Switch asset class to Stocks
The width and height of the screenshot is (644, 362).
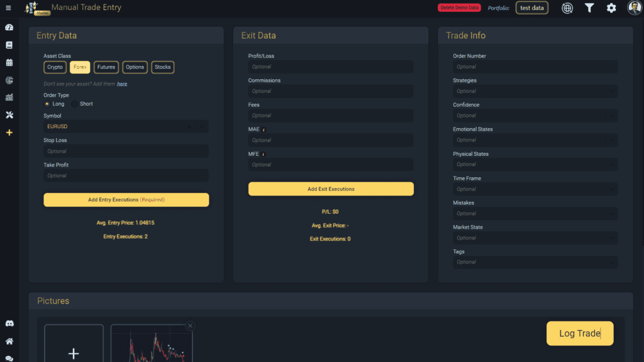pyautogui.click(x=163, y=67)
